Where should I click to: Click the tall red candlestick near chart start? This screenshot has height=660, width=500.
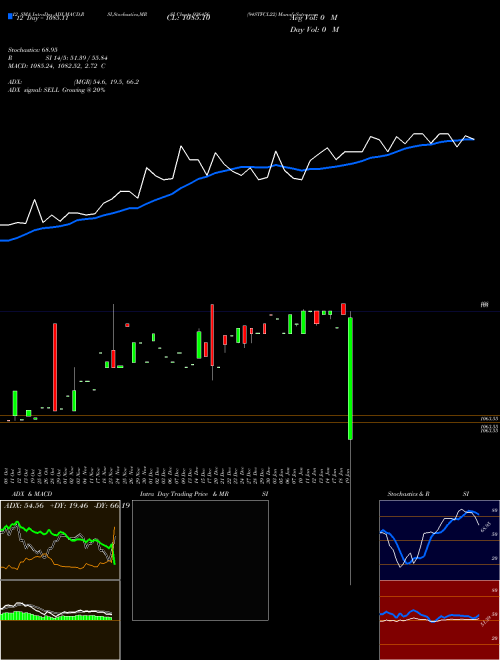point(55,367)
